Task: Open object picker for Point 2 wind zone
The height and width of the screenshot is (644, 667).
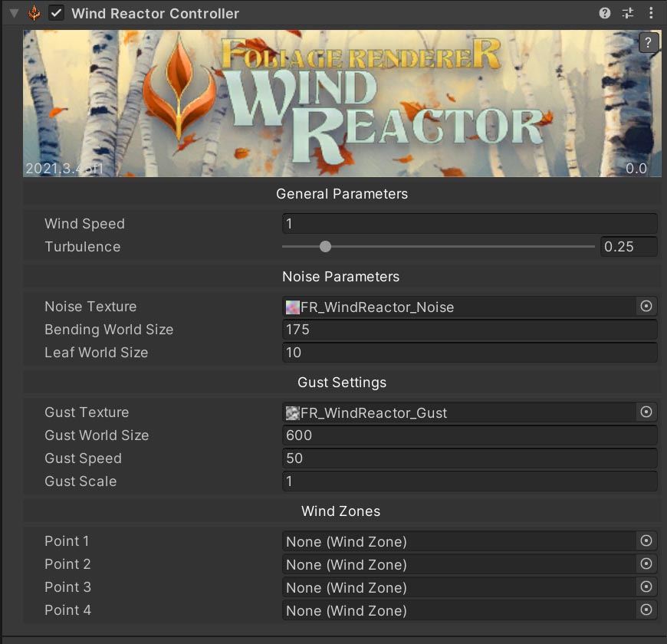Action: 646,564
